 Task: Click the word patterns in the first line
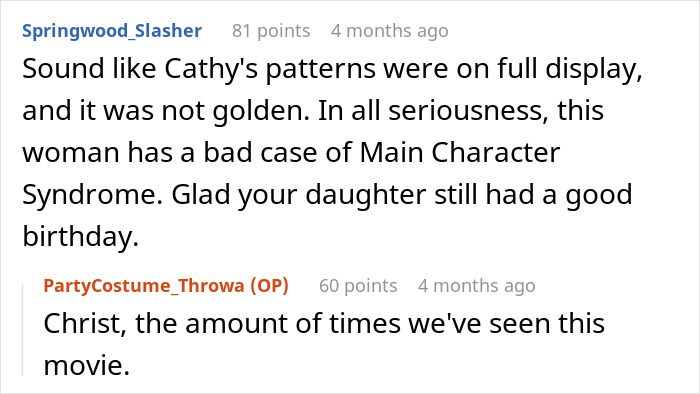pos(321,70)
